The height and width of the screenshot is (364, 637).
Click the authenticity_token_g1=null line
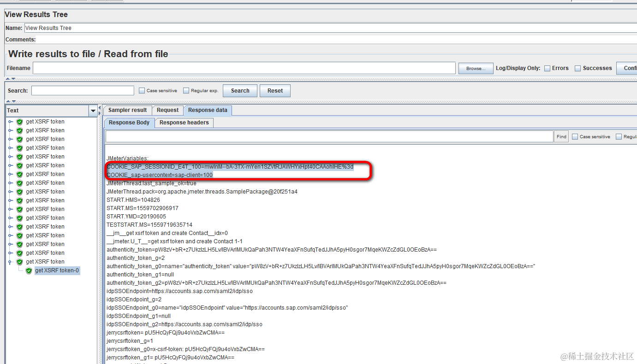coord(140,275)
